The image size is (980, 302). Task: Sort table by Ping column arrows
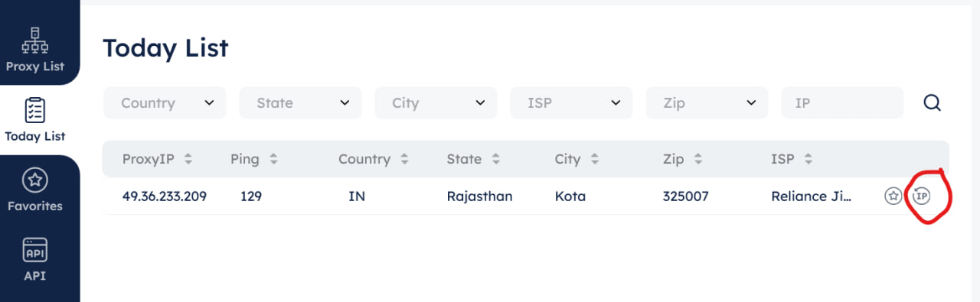273,159
